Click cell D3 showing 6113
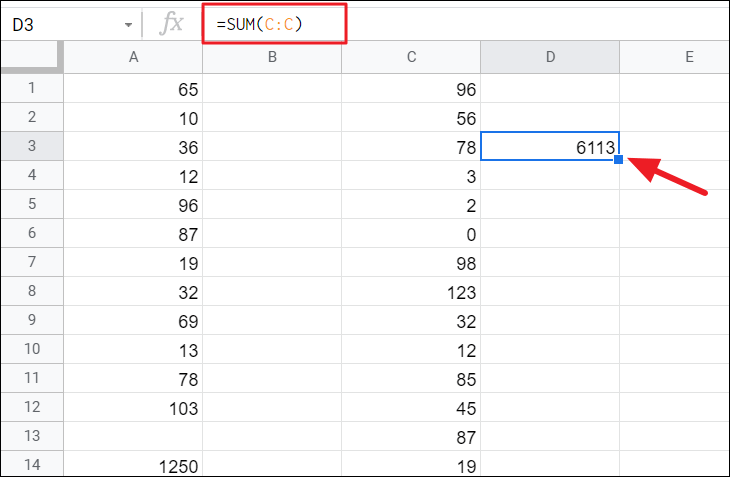The image size is (730, 477). pos(549,146)
